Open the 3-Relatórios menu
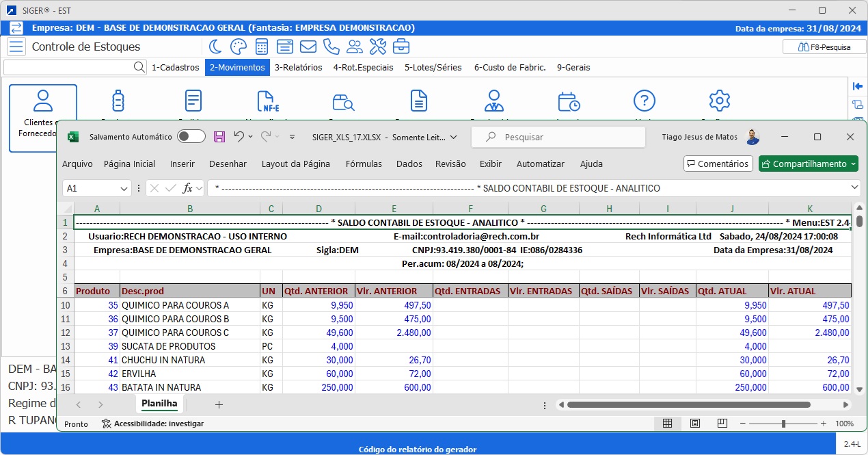 pos(298,68)
